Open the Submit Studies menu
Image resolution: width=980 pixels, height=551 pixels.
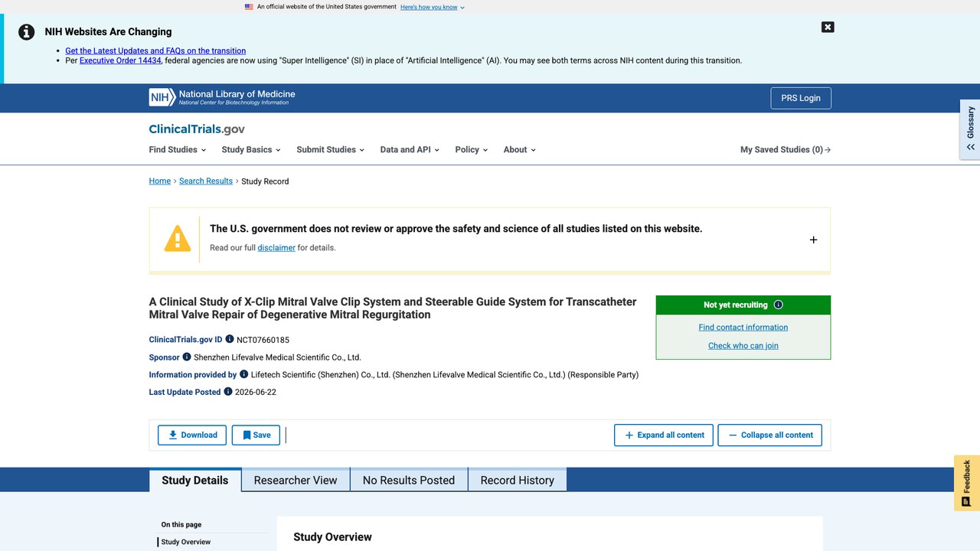[330, 150]
